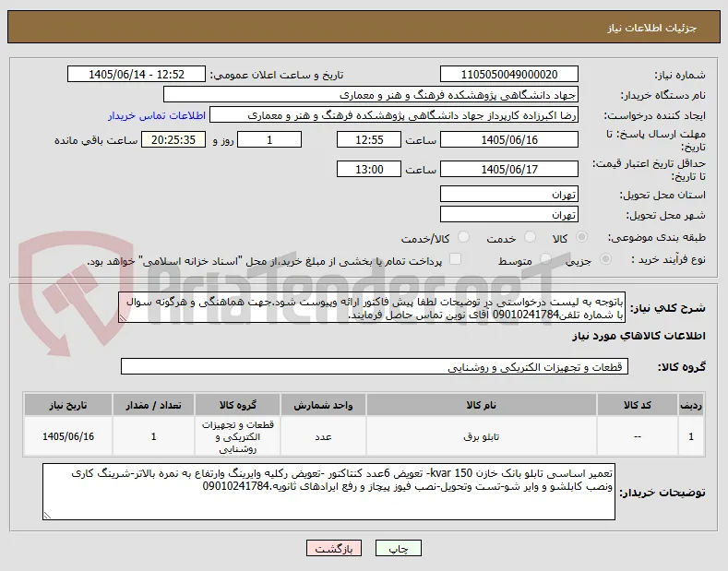Click the delivery province field تهران
The image size is (728, 571).
point(509,194)
